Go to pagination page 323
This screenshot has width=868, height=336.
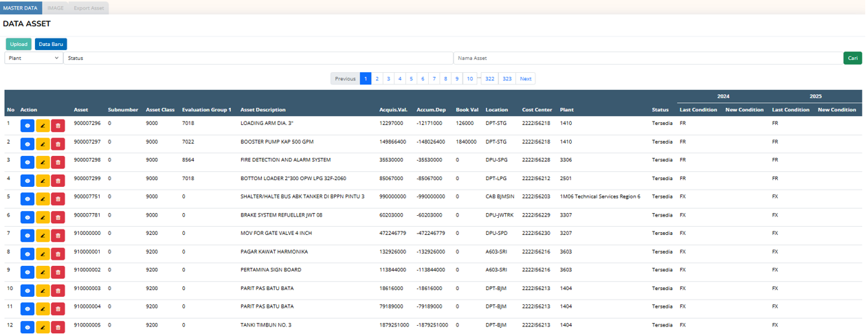coord(507,79)
